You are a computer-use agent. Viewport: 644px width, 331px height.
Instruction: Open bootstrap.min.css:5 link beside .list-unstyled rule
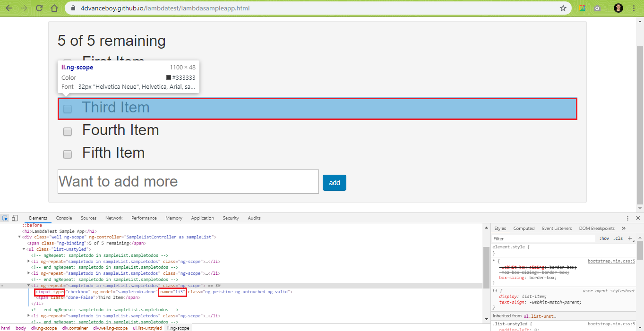click(611, 324)
